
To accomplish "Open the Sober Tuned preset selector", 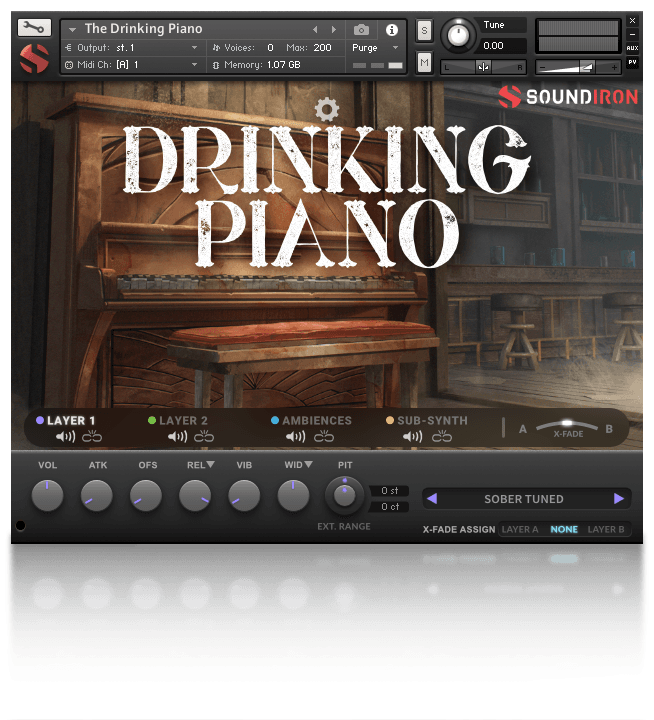I will click(524, 499).
